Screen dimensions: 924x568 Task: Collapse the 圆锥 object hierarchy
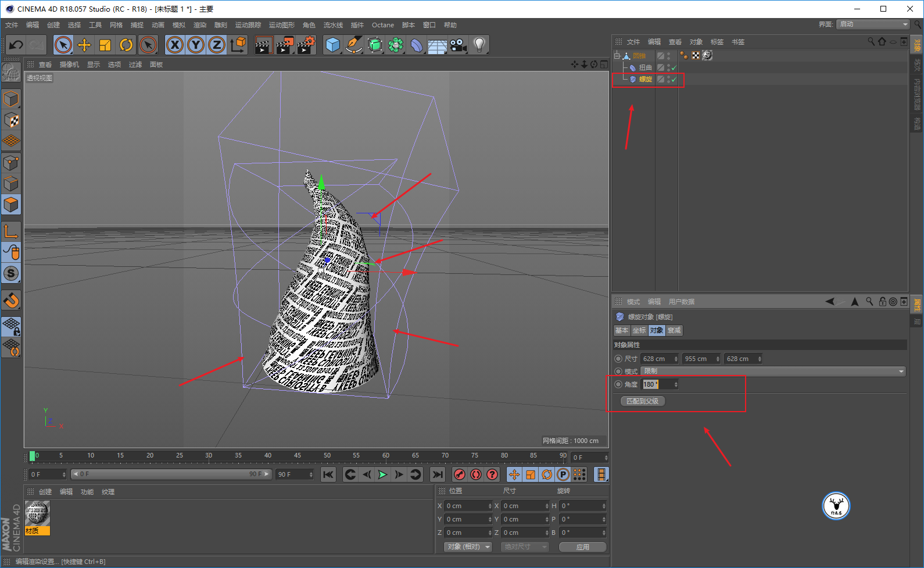(x=617, y=56)
